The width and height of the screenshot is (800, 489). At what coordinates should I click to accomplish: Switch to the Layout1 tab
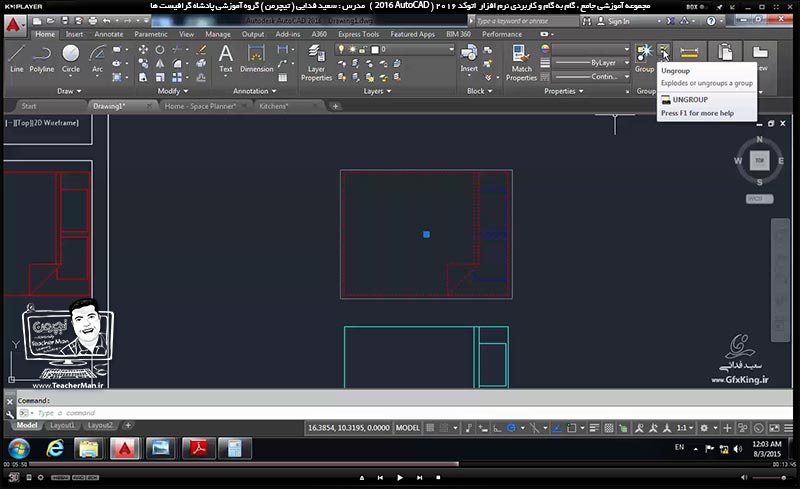(x=62, y=425)
